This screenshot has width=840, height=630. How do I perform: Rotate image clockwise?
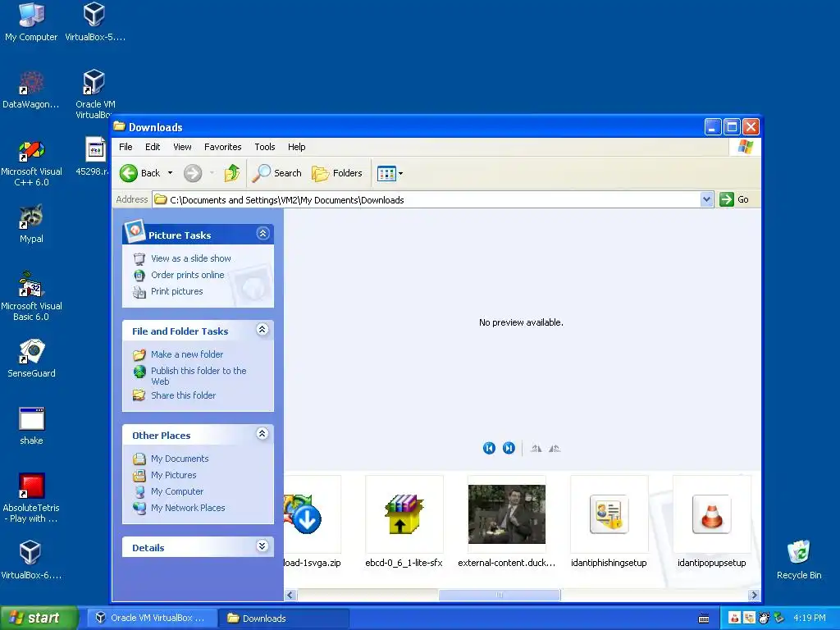(x=536, y=449)
